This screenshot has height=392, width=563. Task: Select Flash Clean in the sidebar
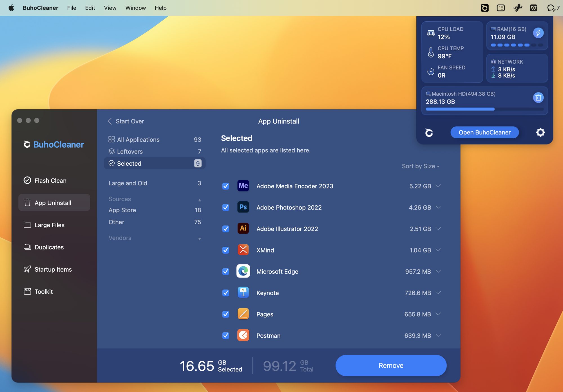[x=50, y=181]
